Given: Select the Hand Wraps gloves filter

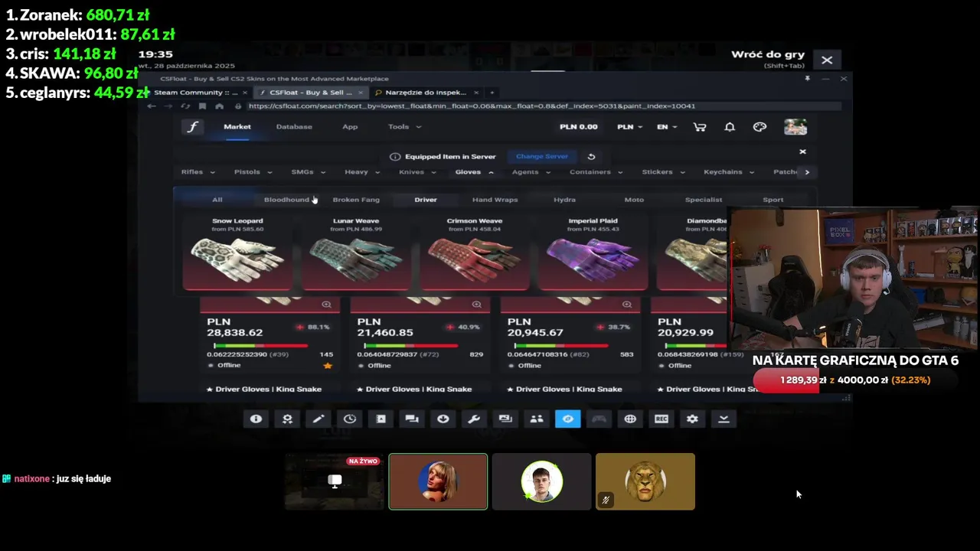Looking at the screenshot, I should tap(495, 200).
